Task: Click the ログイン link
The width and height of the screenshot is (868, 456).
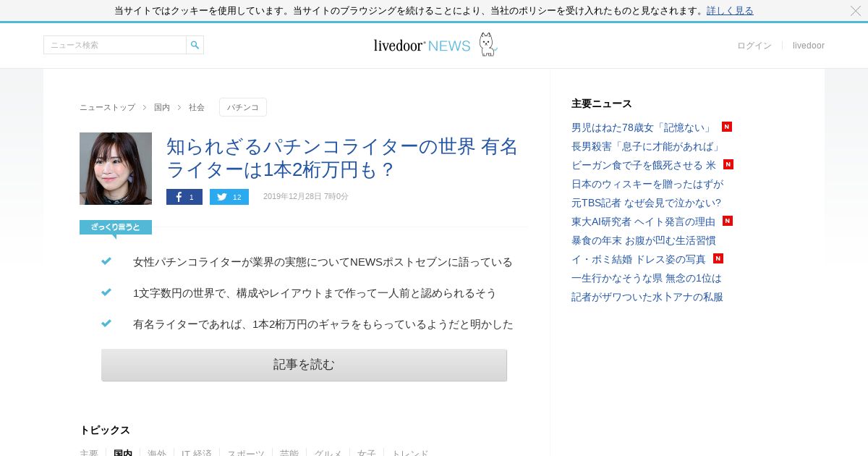Action: 754,46
